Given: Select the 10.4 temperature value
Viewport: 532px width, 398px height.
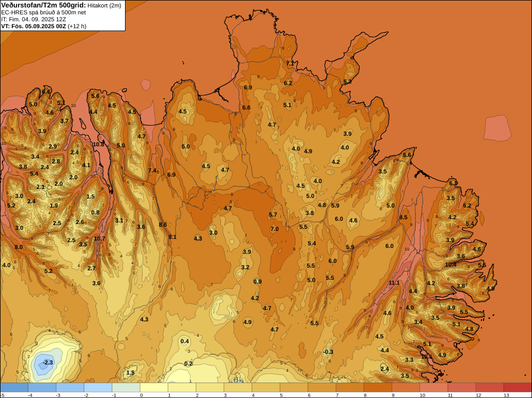Looking at the screenshot, I should pos(451,264).
